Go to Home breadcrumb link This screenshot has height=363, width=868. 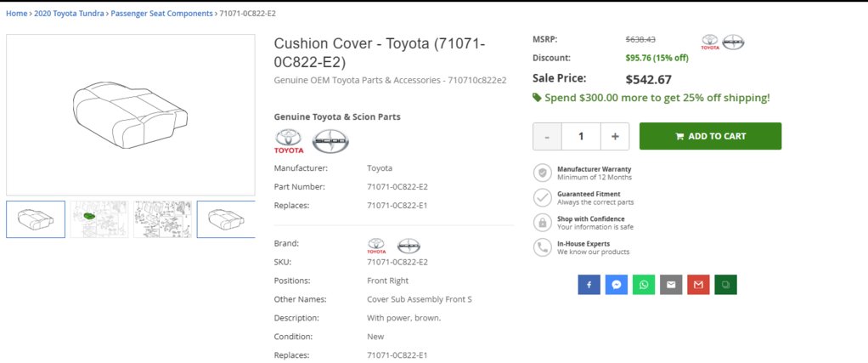(16, 14)
